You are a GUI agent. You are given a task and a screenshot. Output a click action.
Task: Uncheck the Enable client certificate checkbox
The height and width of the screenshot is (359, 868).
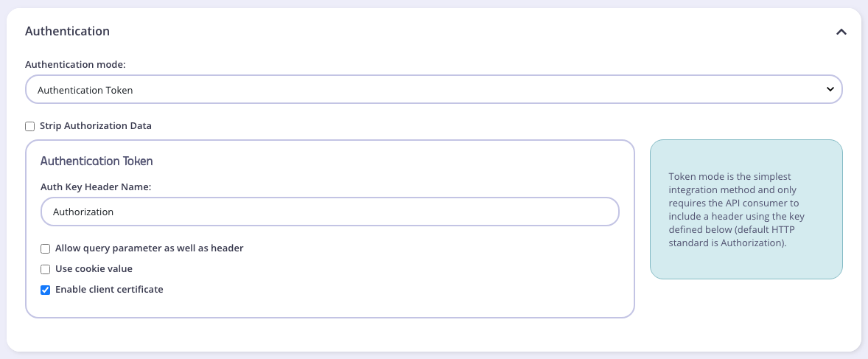[46, 290]
